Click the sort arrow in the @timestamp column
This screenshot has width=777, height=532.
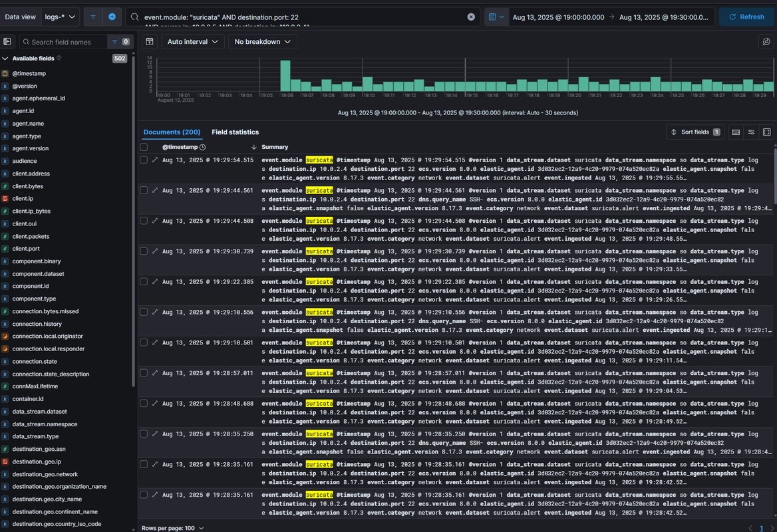point(253,147)
